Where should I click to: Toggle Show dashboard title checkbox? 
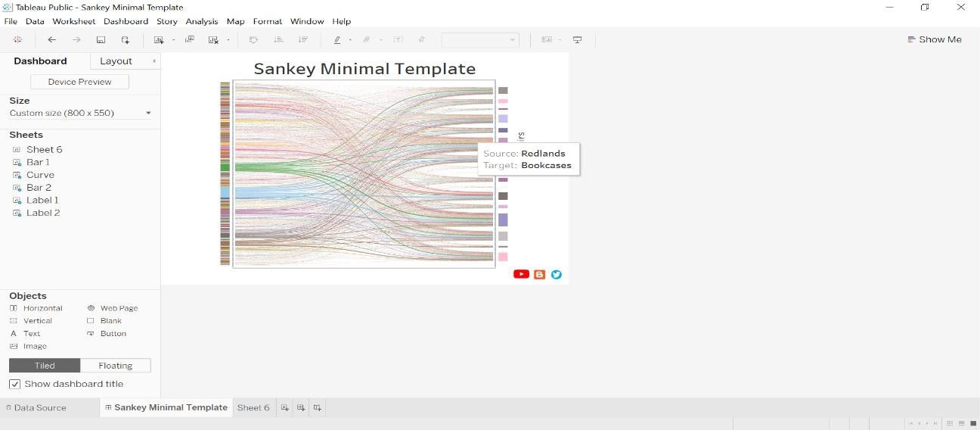point(14,384)
